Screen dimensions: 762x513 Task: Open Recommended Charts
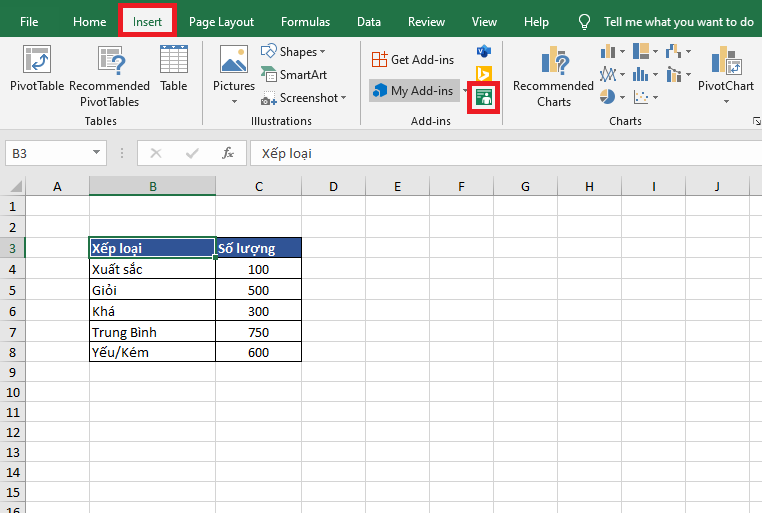click(x=553, y=75)
